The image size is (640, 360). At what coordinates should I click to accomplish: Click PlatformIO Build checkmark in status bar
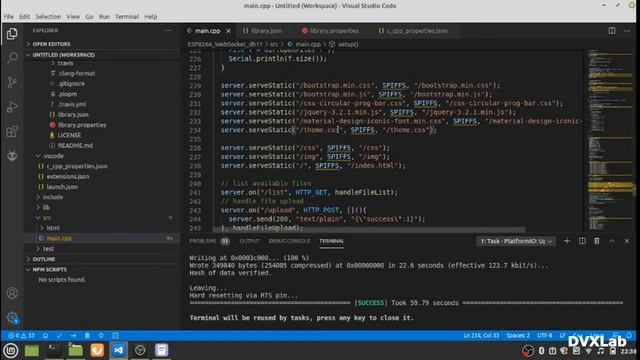60,336
